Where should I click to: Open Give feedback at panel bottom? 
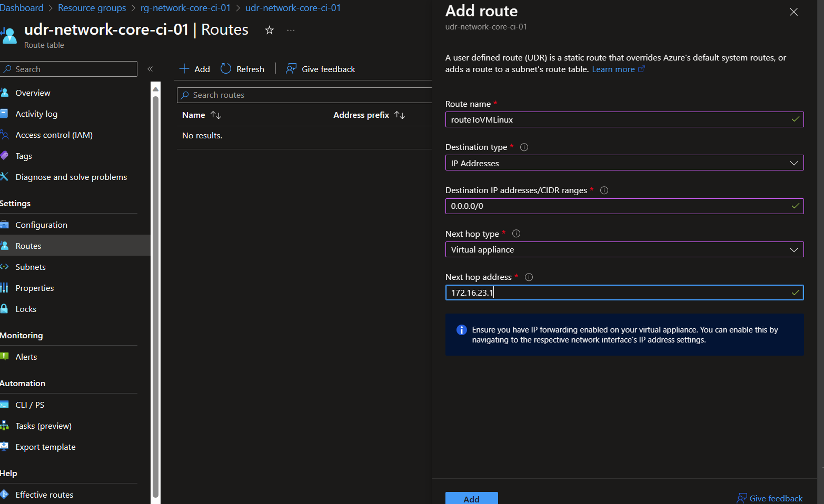point(770,498)
